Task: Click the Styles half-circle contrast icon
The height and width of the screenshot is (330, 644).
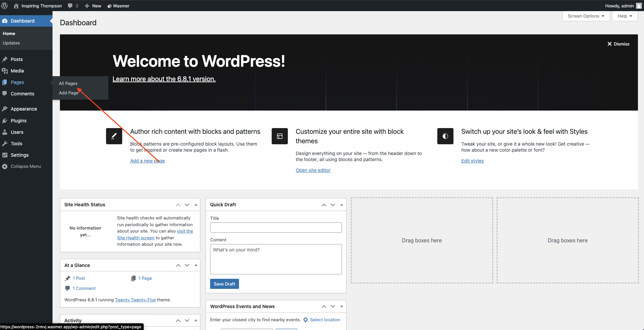Action: (x=445, y=136)
